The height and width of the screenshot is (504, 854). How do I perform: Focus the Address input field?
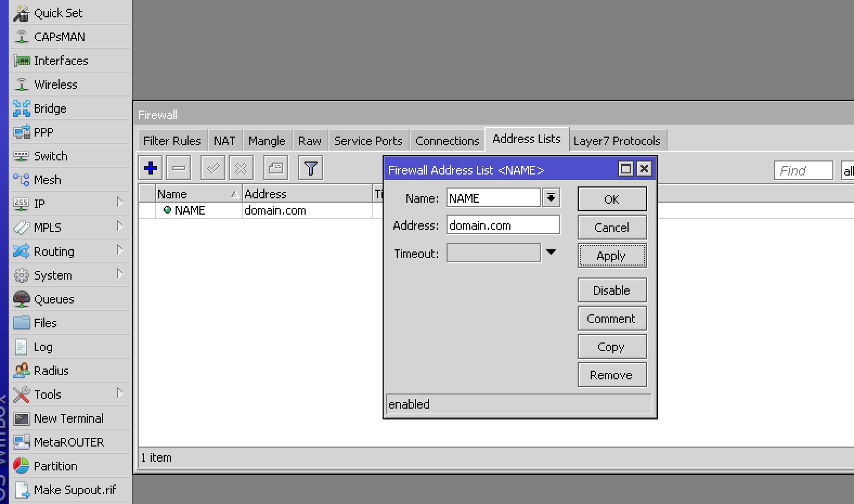(503, 225)
